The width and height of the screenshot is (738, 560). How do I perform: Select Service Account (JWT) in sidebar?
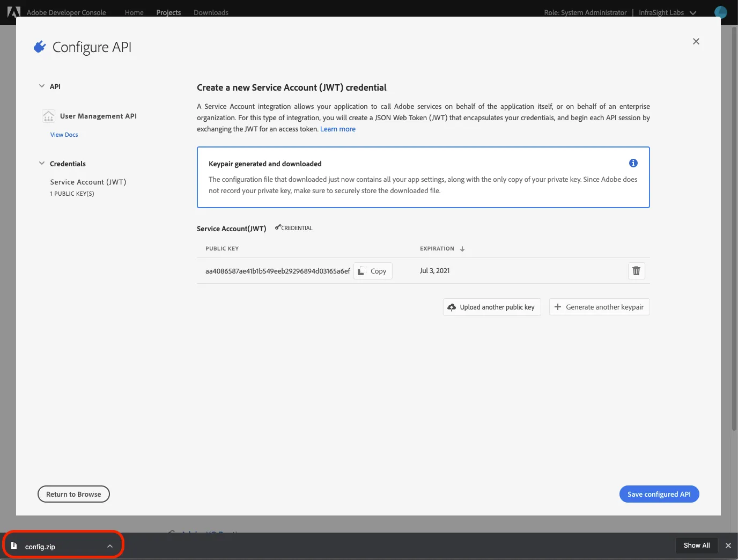point(88,182)
